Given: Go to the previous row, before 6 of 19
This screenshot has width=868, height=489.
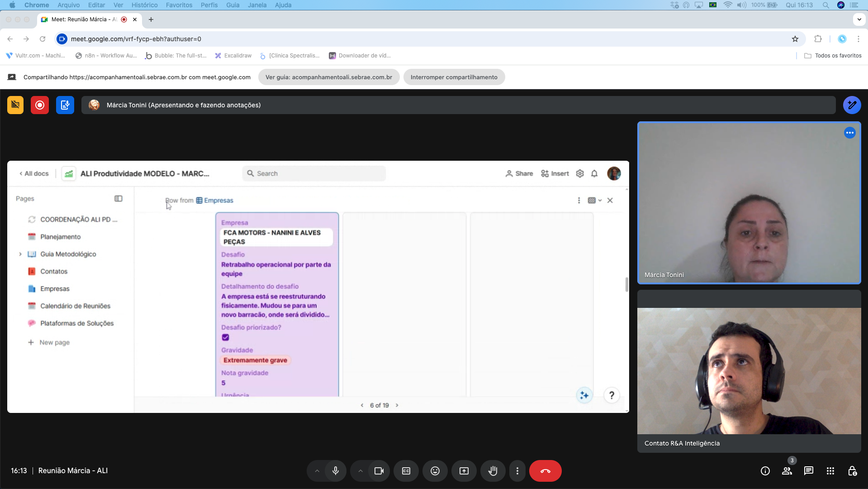Looking at the screenshot, I should (362, 405).
